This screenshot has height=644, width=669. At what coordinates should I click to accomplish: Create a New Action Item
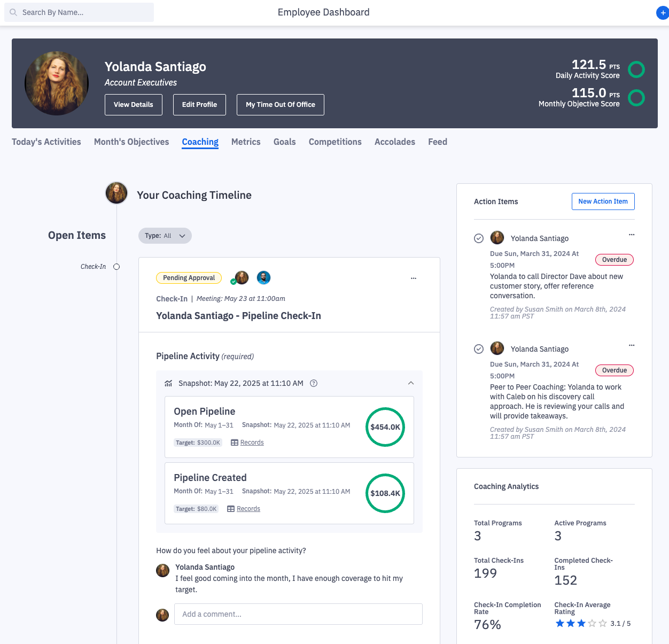(603, 201)
